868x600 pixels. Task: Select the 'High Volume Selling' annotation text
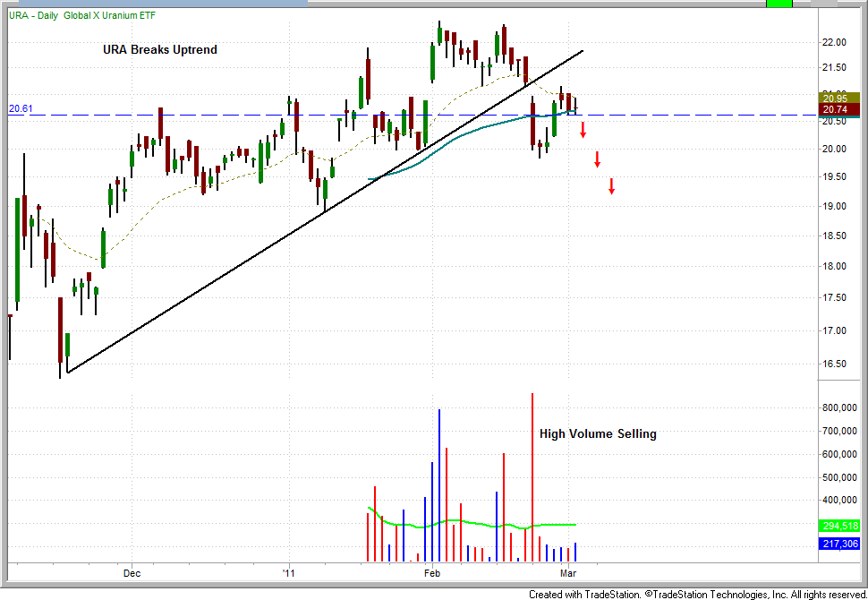[x=598, y=433]
